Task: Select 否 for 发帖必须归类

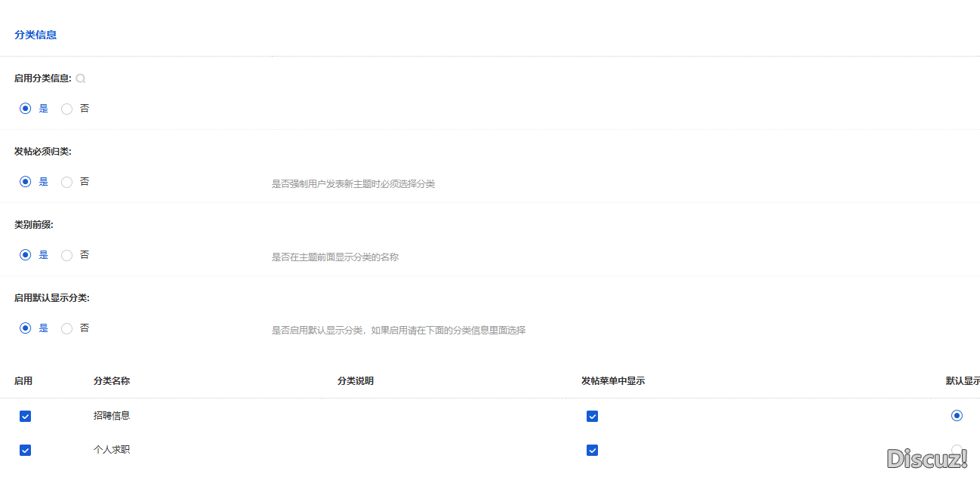Action: click(x=66, y=181)
